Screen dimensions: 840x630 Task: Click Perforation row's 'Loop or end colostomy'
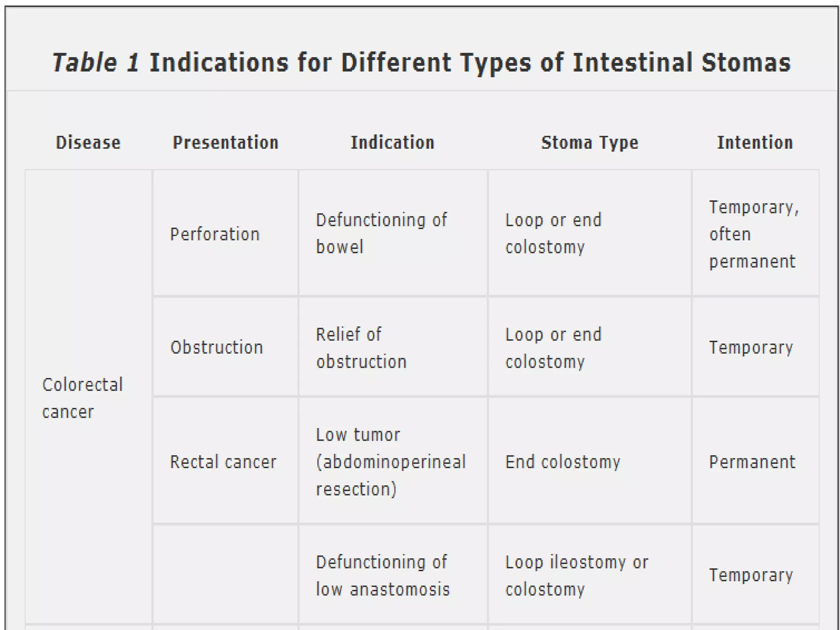click(x=590, y=233)
